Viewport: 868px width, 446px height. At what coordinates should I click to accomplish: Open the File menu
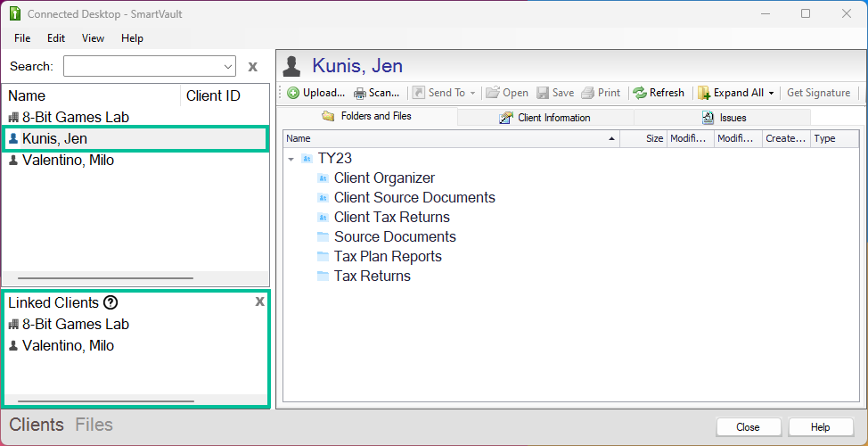[22, 38]
